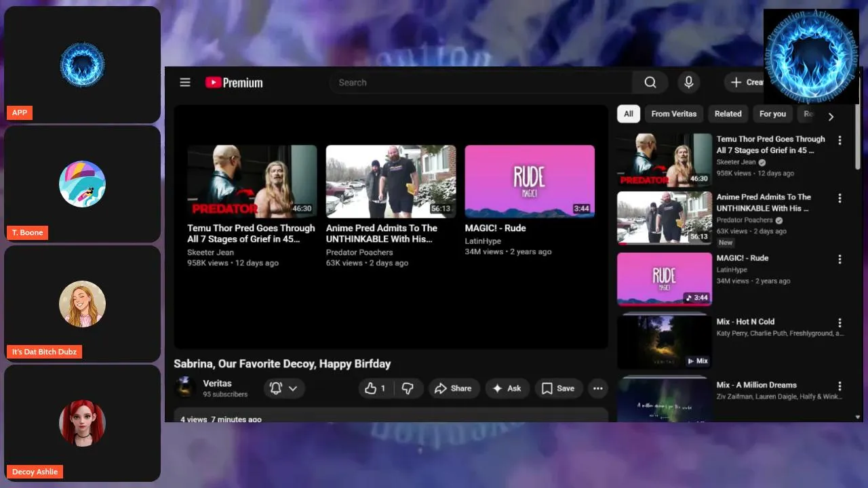Open options menu for Mix - Hot N Cold
868x488 pixels.
point(840,323)
